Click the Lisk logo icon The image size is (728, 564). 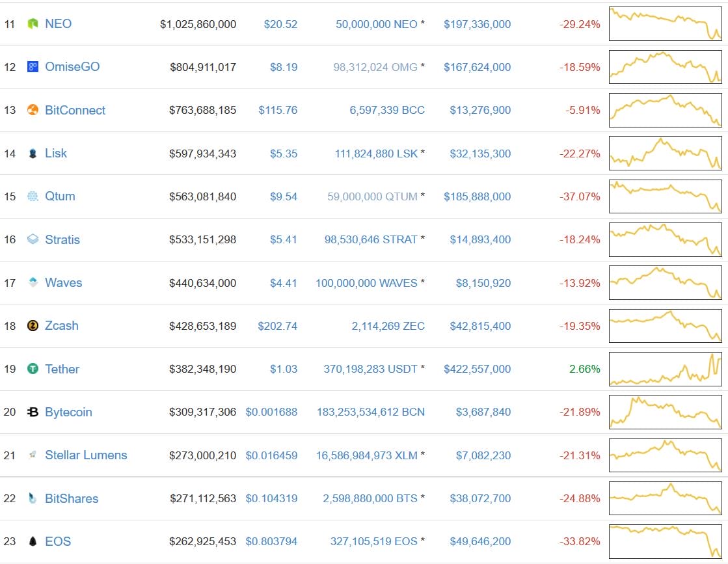[33, 154]
